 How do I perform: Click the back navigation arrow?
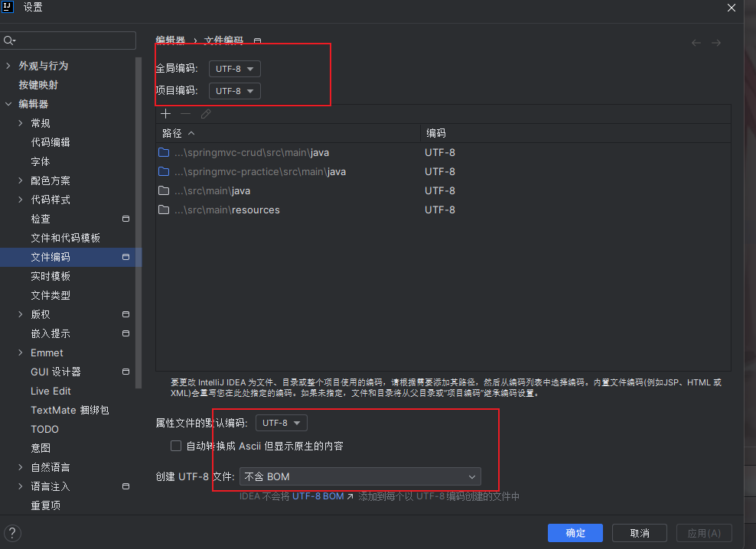pos(696,43)
